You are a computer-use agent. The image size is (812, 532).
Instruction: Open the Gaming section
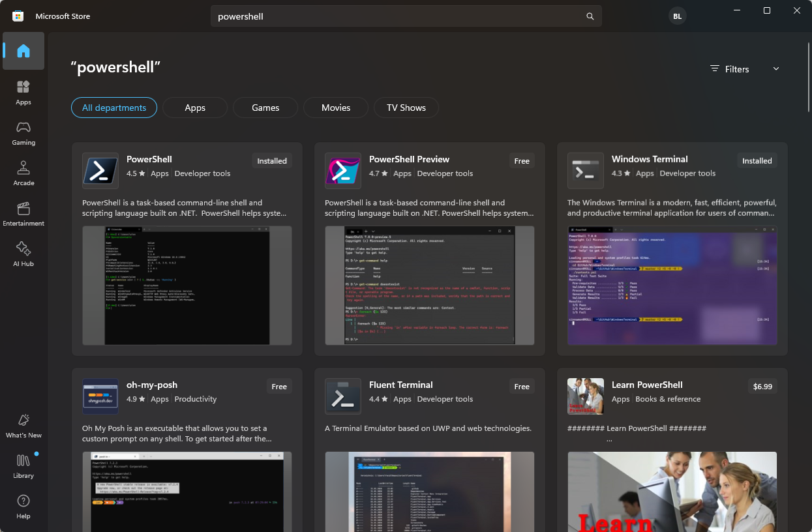point(23,132)
